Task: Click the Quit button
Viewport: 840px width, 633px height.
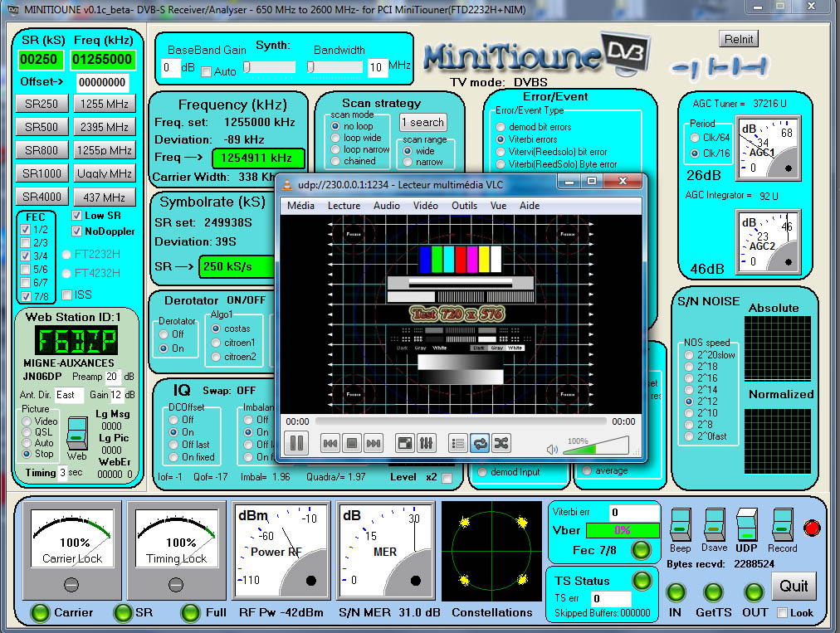Action: click(794, 586)
